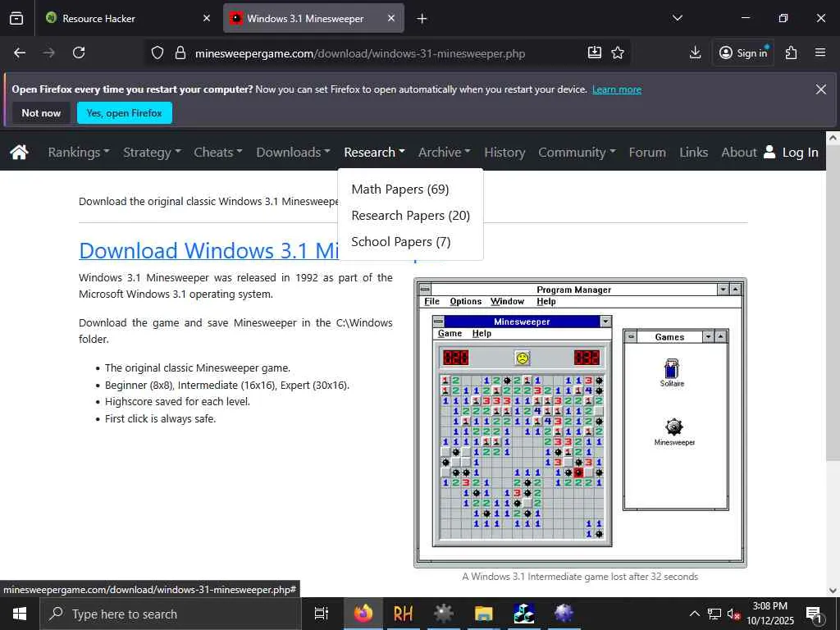Click the network icon in system tray
The image size is (840, 630).
[714, 614]
